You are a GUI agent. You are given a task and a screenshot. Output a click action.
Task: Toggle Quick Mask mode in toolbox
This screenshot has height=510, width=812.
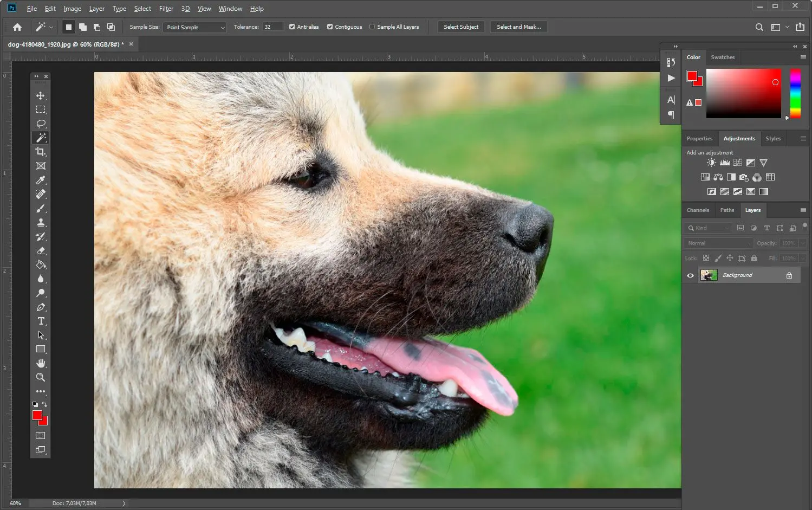click(41, 436)
